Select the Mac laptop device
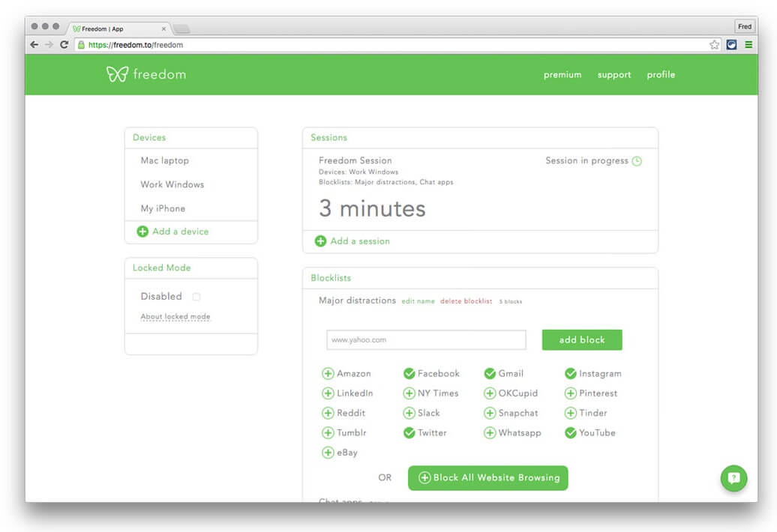The height and width of the screenshot is (532, 777). 164,160
